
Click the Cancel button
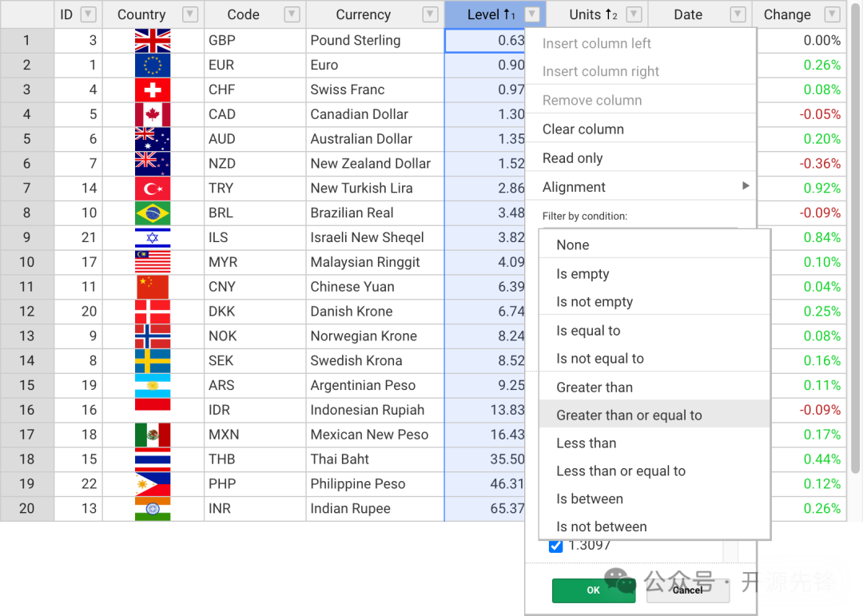coord(687,590)
